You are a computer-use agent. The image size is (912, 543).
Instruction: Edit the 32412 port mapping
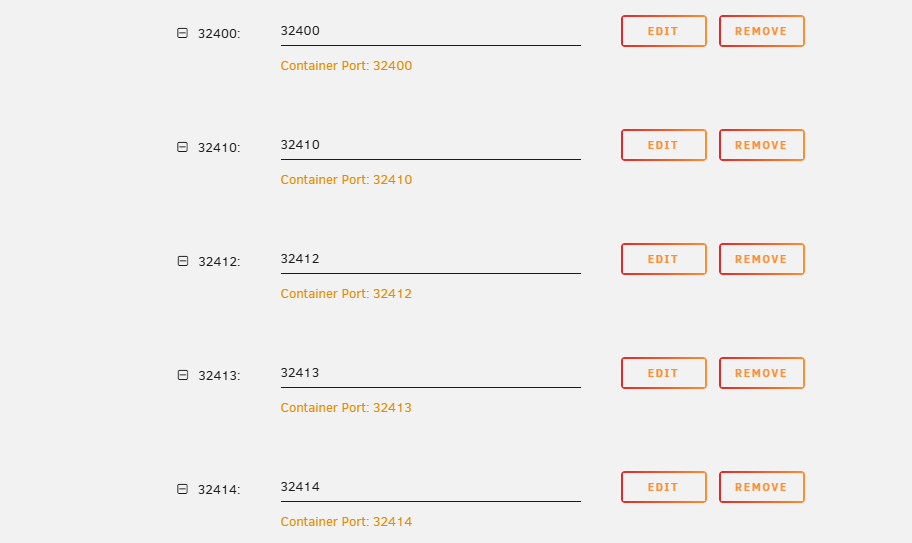[x=664, y=259]
